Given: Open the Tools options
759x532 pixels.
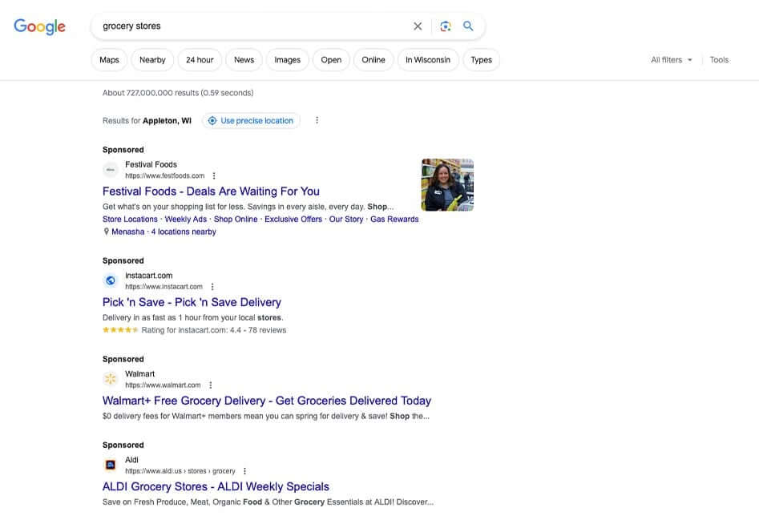Looking at the screenshot, I should [719, 60].
